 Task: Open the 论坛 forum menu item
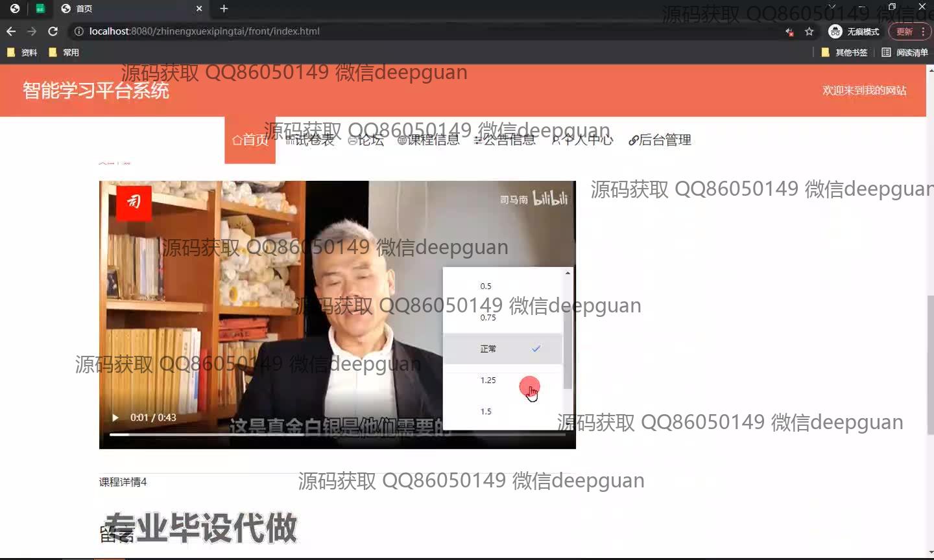pyautogui.click(x=366, y=140)
